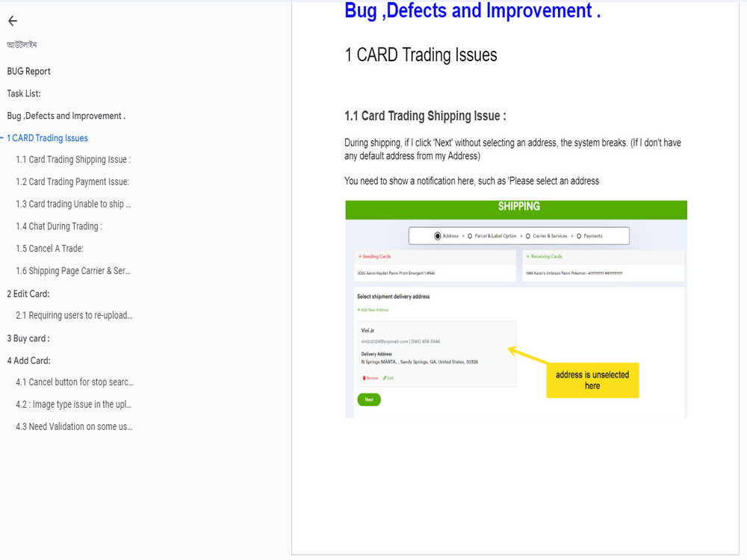747x560 pixels.
Task: Select 2 Edit Card: in outline
Action: 28,293
